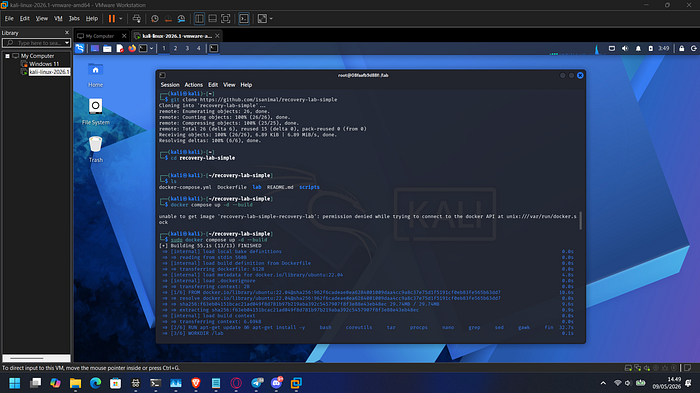Take a snapshot of this virtual machine
The image size is (700, 393).
click(x=155, y=19)
